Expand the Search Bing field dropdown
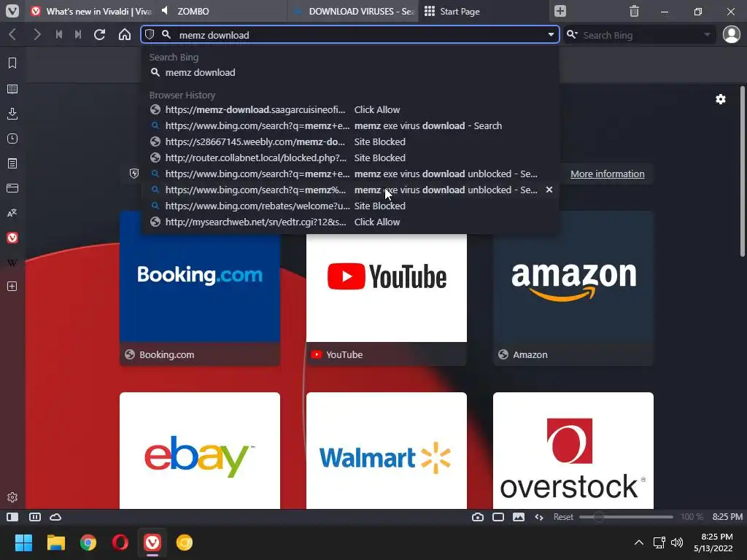 [x=707, y=35]
